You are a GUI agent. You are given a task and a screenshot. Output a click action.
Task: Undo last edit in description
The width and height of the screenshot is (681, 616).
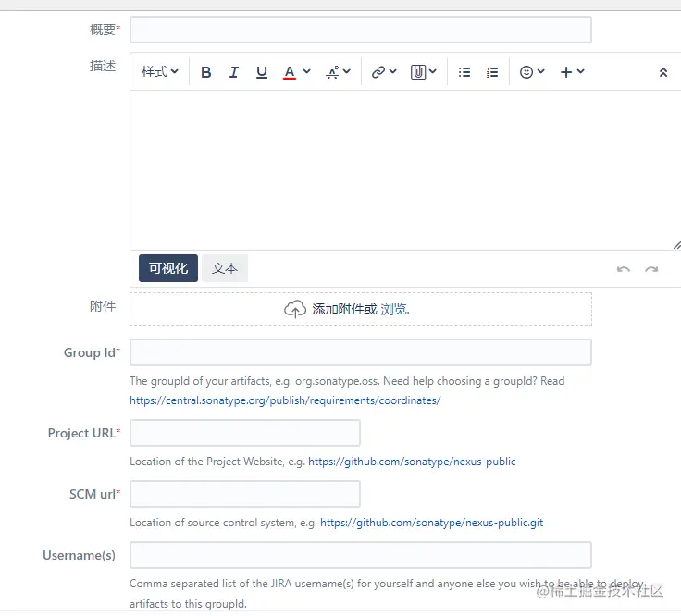tap(624, 269)
